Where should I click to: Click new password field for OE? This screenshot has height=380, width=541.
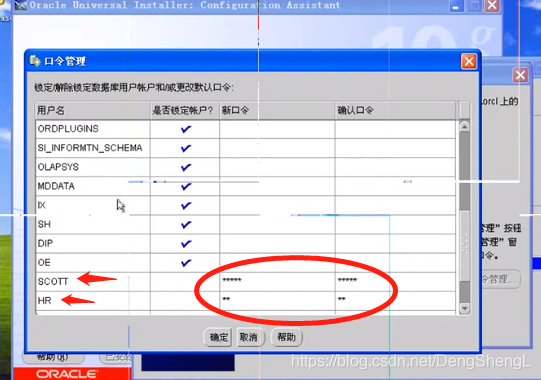[x=277, y=263]
